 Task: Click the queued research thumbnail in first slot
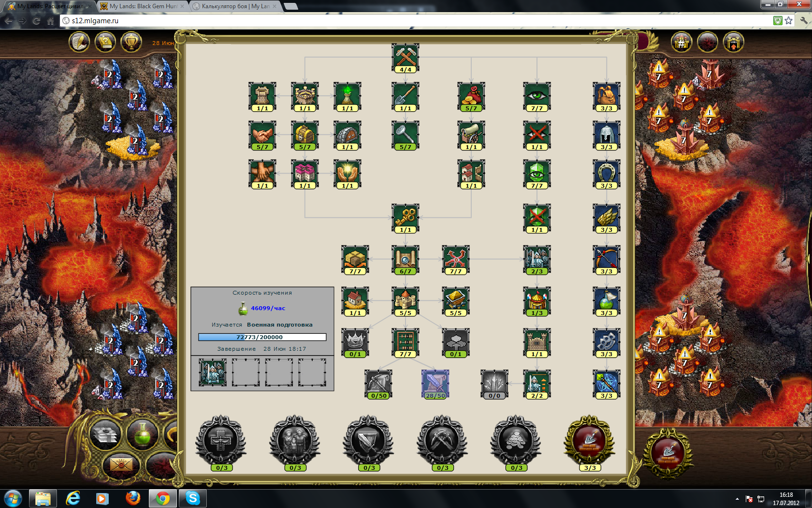(212, 372)
